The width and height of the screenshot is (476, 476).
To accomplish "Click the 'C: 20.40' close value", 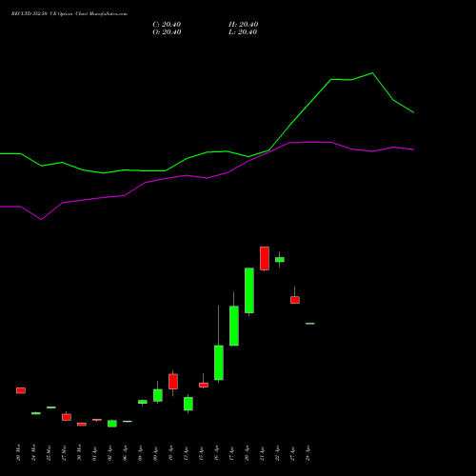I will [x=167, y=25].
